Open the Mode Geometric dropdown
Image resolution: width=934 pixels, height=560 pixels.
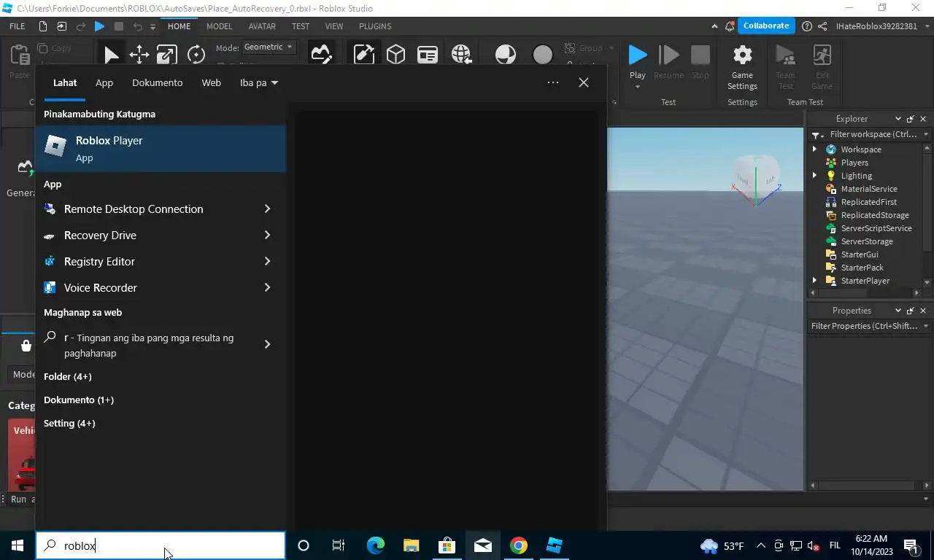point(269,47)
